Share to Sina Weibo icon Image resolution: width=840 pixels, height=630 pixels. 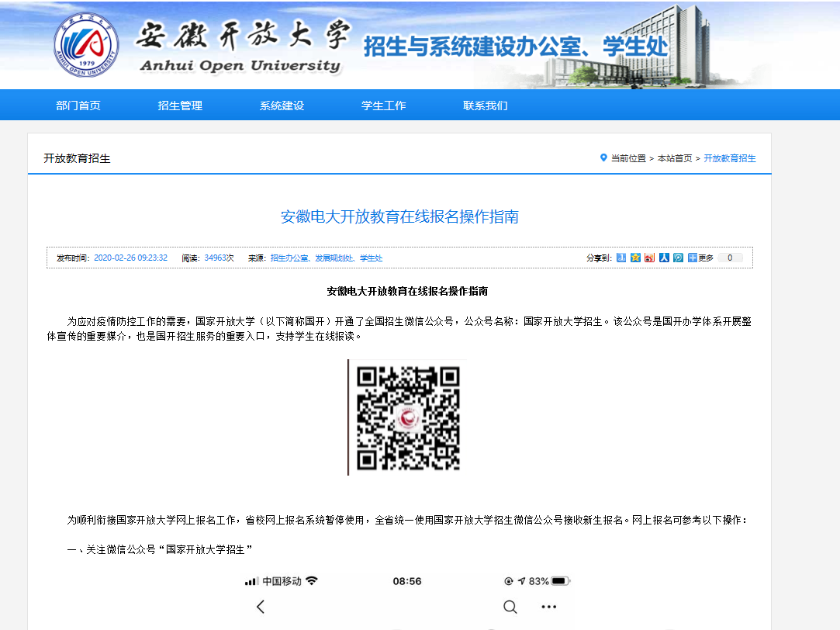(650, 258)
